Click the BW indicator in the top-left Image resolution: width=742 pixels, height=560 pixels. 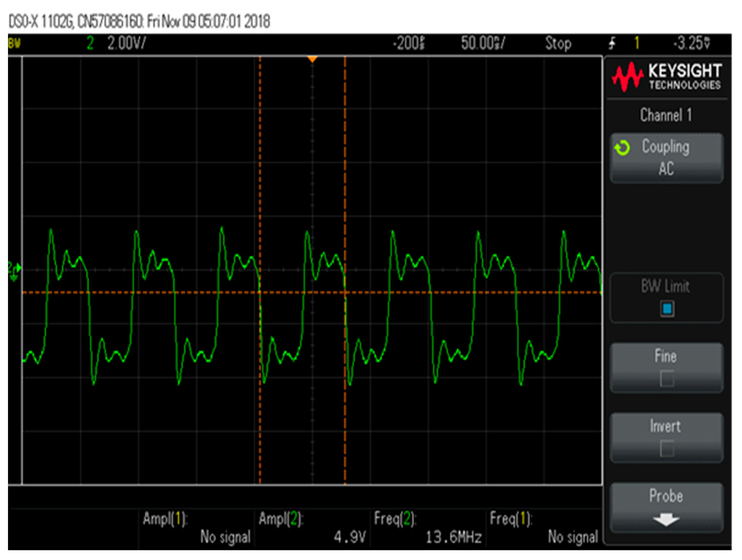click(14, 43)
